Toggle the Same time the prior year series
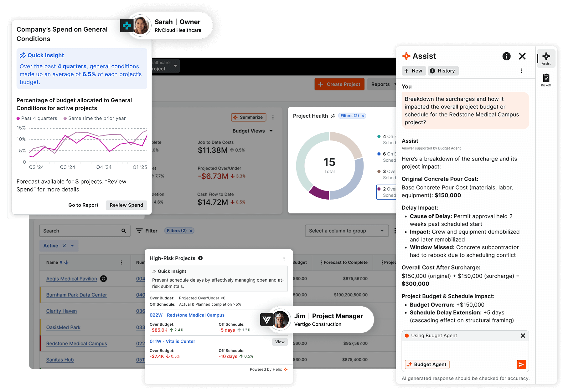 point(95,118)
